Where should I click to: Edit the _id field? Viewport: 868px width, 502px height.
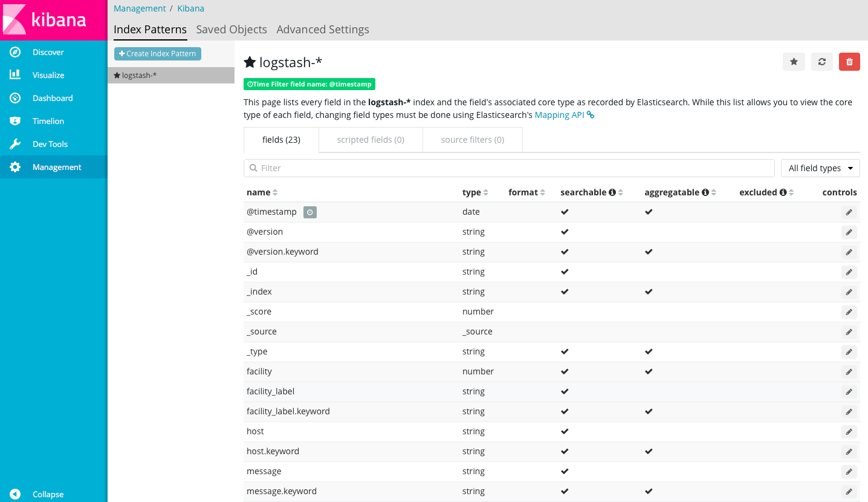click(849, 272)
